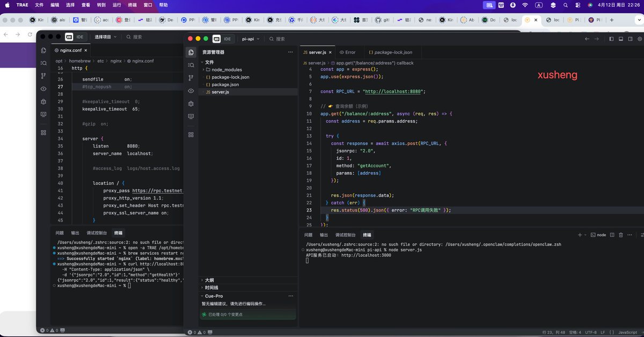Open 输出 tab in nginx.conf window panel
Image resolution: width=644 pixels, height=337 pixels.
pyautogui.click(x=75, y=233)
